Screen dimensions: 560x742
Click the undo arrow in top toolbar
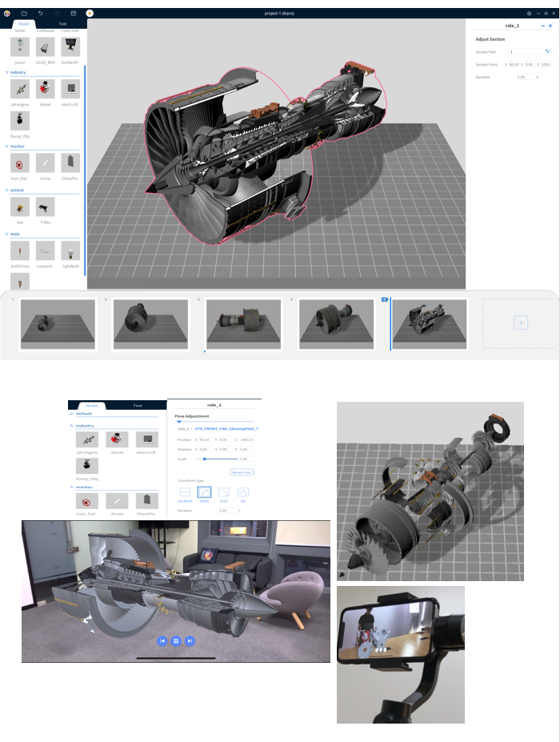pos(41,14)
